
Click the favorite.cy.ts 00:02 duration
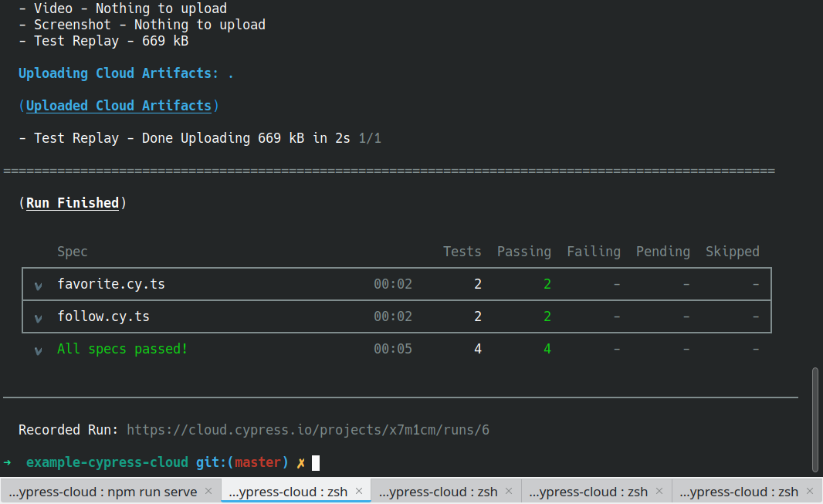pos(393,284)
